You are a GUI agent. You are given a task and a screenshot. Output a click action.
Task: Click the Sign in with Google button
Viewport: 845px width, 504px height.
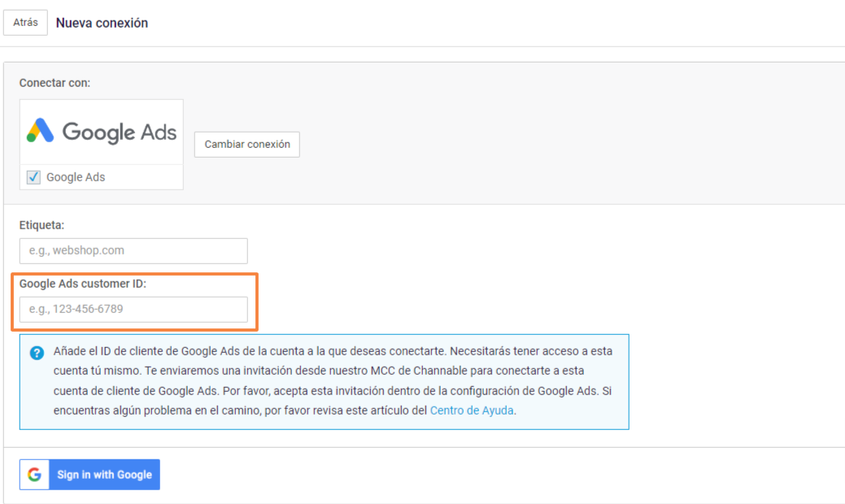point(89,475)
